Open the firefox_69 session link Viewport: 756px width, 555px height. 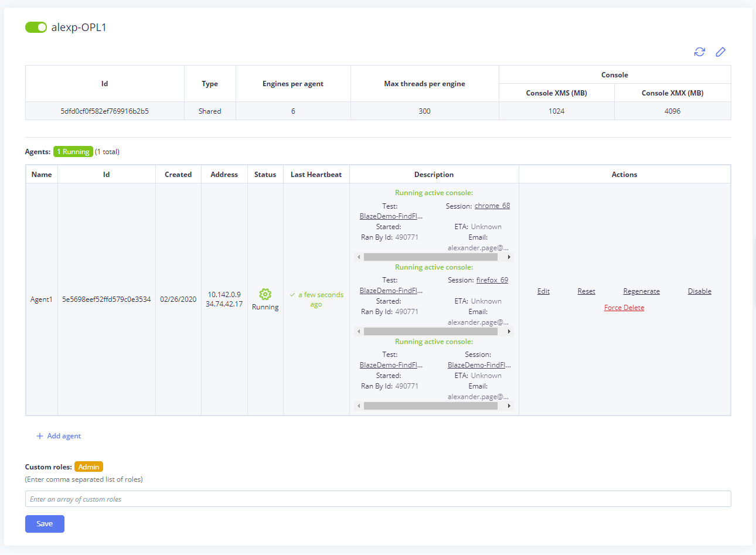(x=492, y=280)
